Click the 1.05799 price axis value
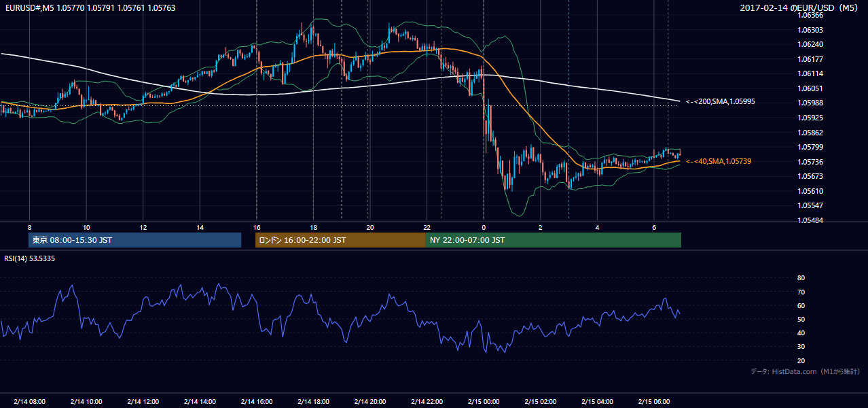This screenshot has width=868, height=408. 810,147
